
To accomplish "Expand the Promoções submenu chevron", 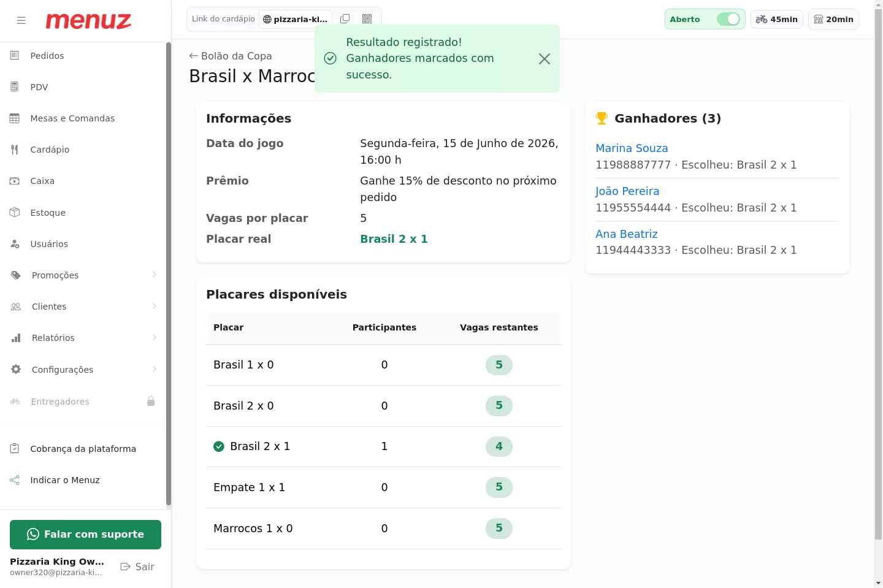I will coord(155,275).
